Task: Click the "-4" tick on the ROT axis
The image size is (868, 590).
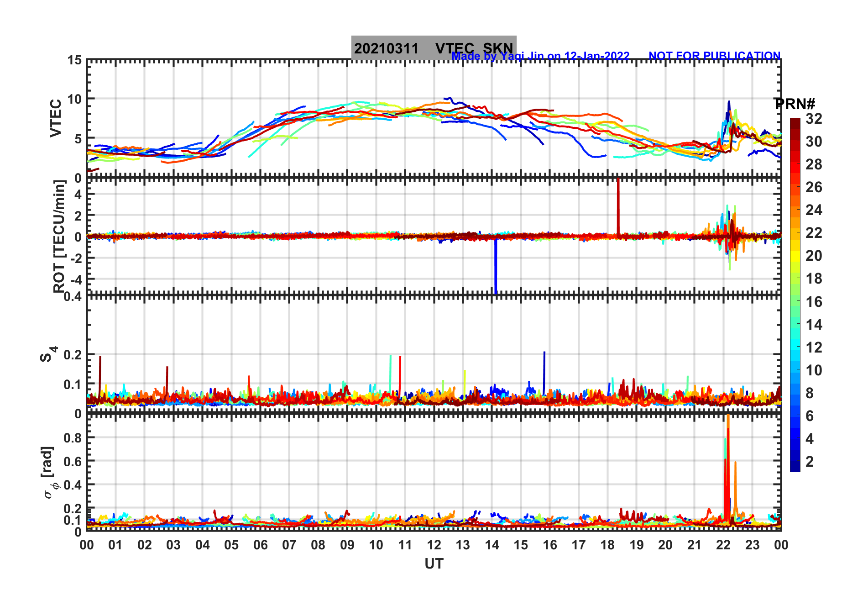Action: pos(77,279)
